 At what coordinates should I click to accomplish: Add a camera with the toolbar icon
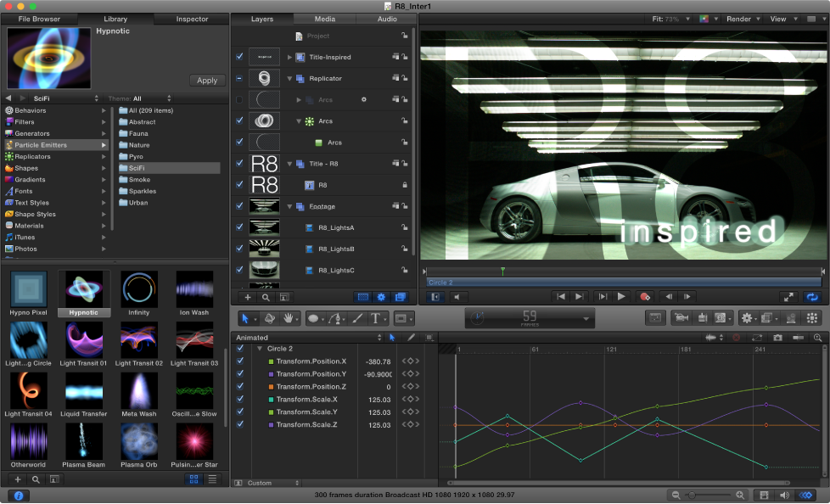[681, 317]
